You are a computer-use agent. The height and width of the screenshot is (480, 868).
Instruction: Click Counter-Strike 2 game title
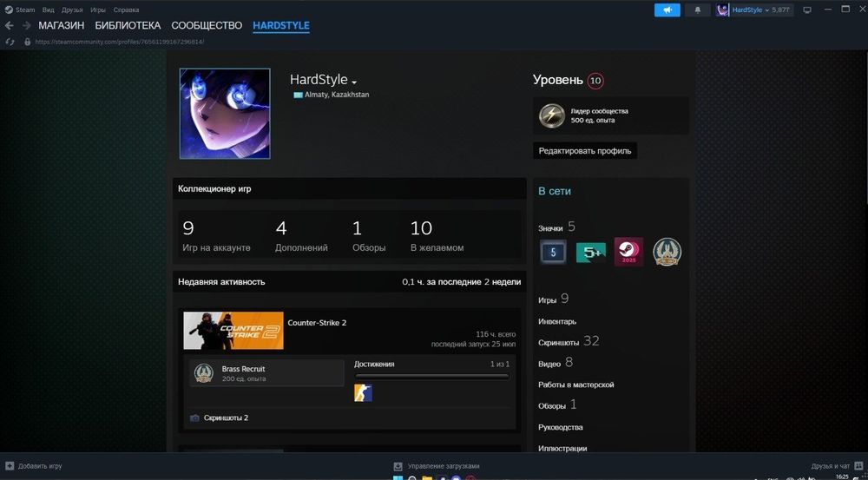[x=317, y=323]
